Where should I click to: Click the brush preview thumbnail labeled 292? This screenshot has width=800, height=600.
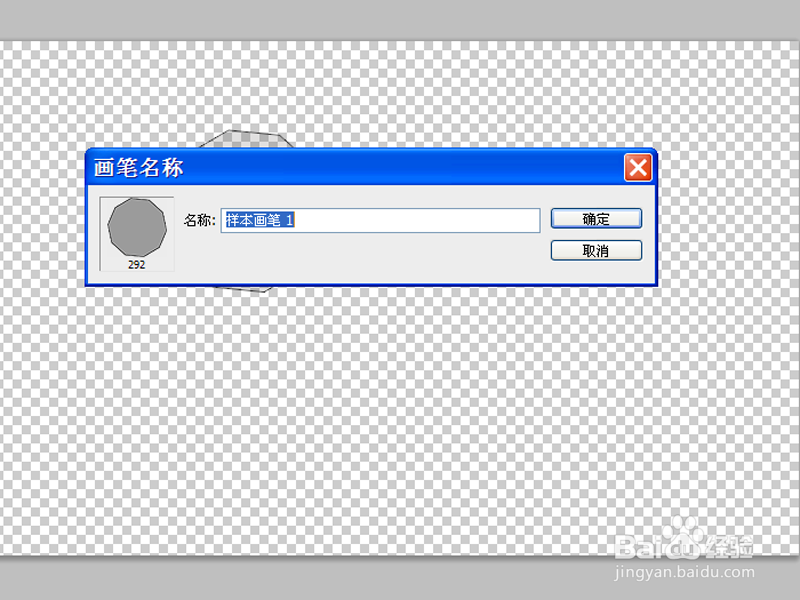pyautogui.click(x=137, y=234)
